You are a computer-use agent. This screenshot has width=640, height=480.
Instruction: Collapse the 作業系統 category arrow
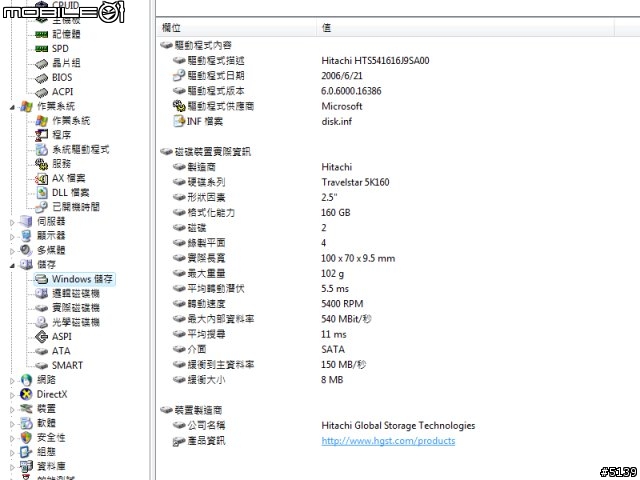(12, 107)
